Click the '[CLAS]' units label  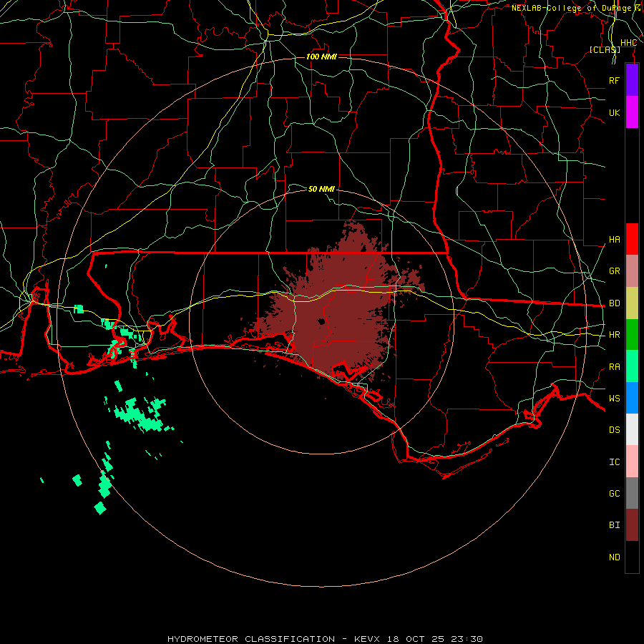click(x=605, y=49)
